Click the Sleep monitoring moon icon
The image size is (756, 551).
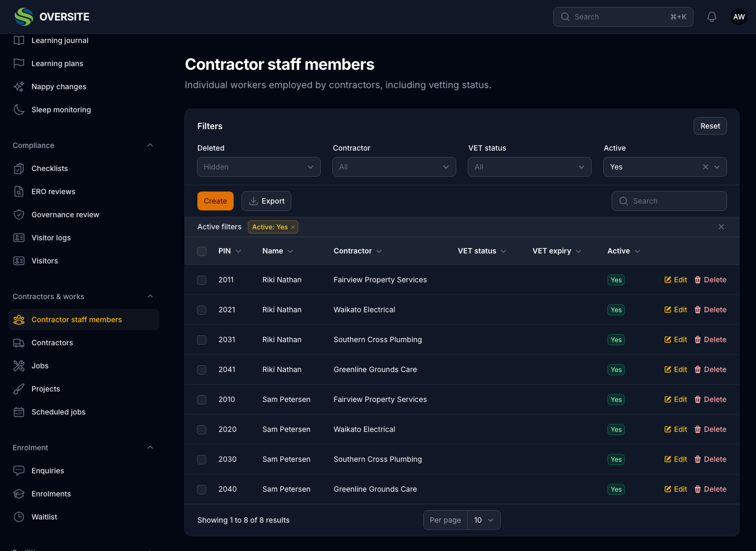[19, 110]
